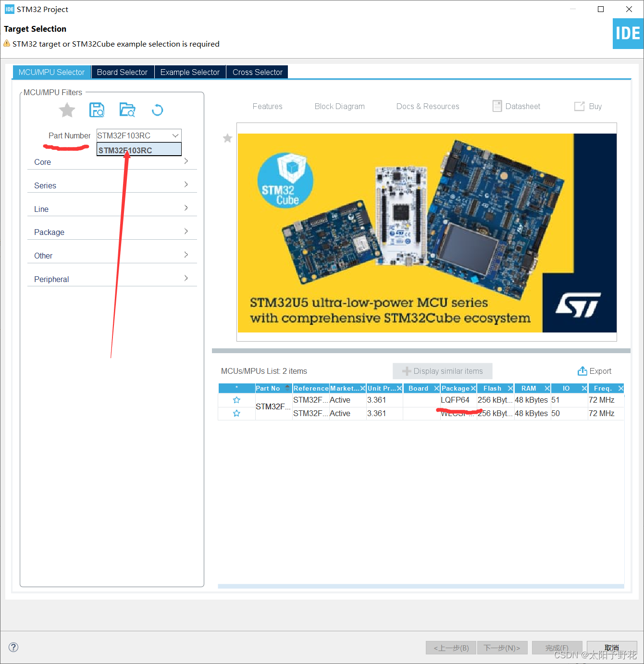Select the STM32F103RC suggestion entry
The image size is (644, 664).
point(138,149)
